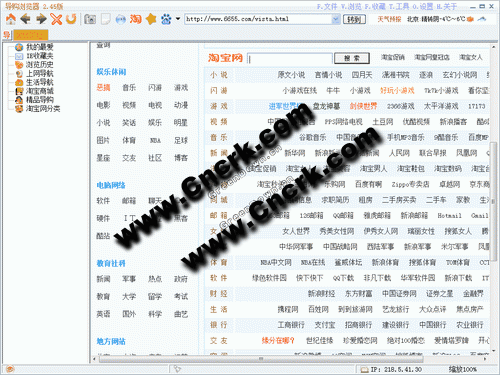Click the 地方网站 category heading
Image resolution: width=500 pixels, height=375 pixels.
click(x=111, y=341)
